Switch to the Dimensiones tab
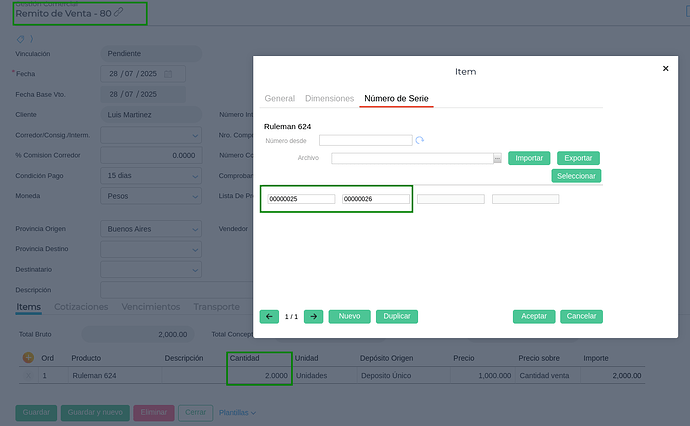This screenshot has width=690, height=426. (329, 99)
